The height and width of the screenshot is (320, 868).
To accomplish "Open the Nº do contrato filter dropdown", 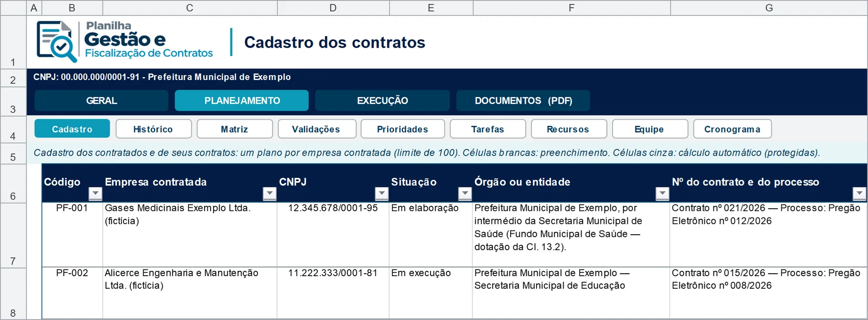I will click(x=859, y=194).
